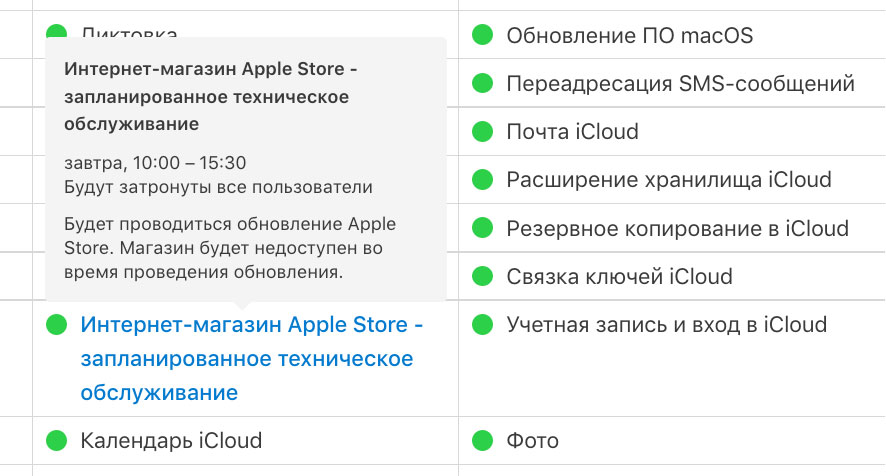Select the Связка ключей iCloud entry
Screen dimensions: 886x476
click(619, 276)
